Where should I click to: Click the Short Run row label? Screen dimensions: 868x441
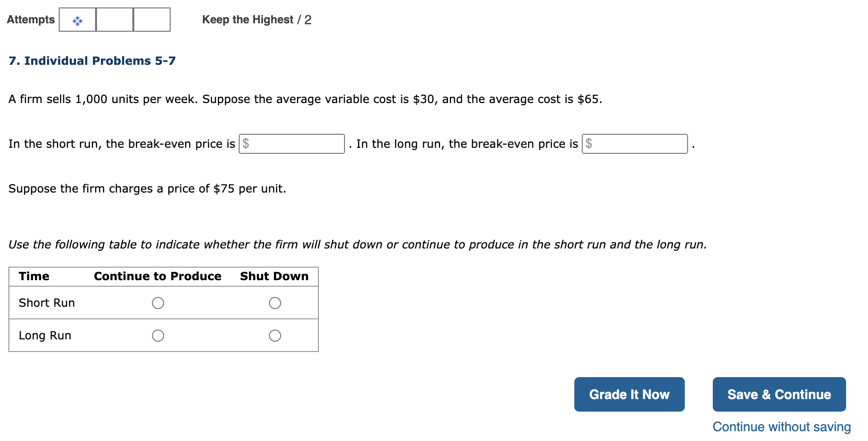coord(47,303)
